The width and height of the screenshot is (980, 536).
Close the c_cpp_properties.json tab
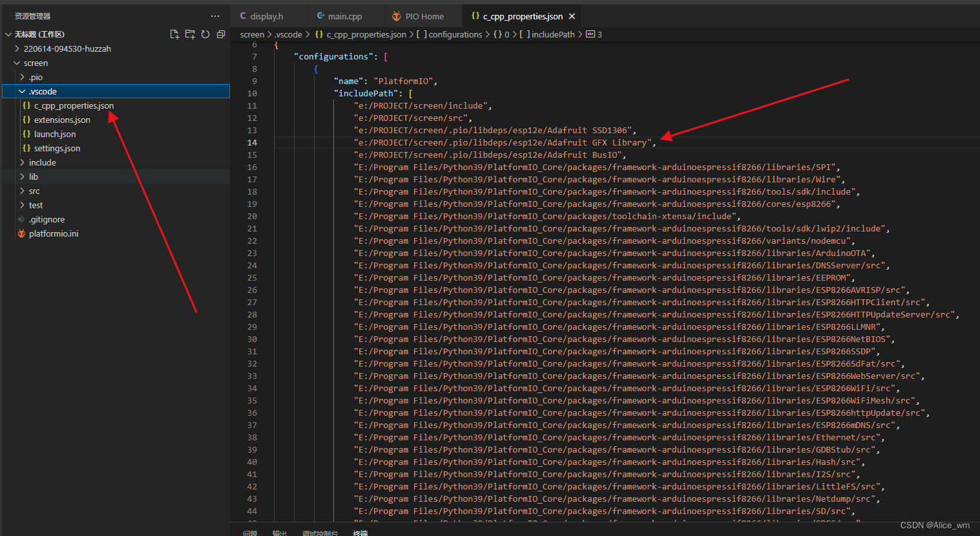coord(572,16)
